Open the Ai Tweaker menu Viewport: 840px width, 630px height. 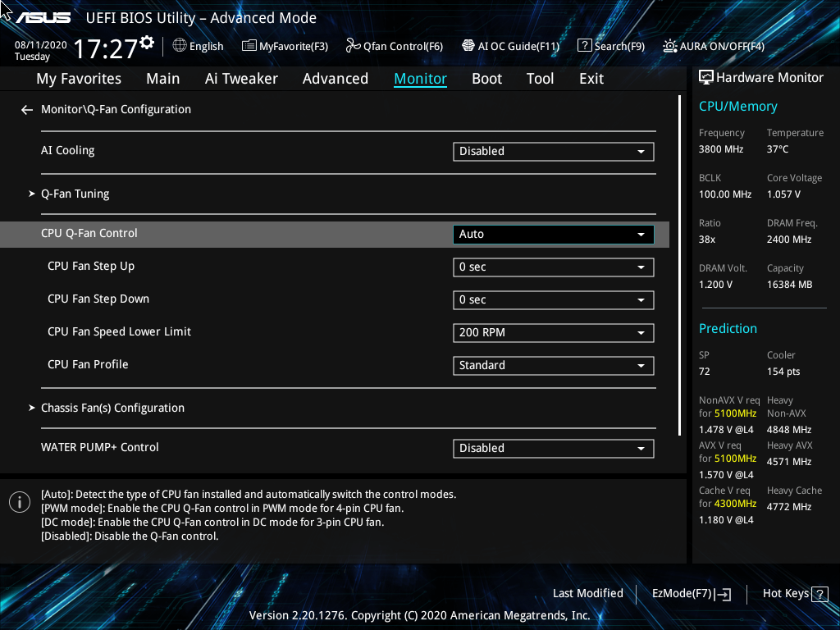(x=241, y=78)
